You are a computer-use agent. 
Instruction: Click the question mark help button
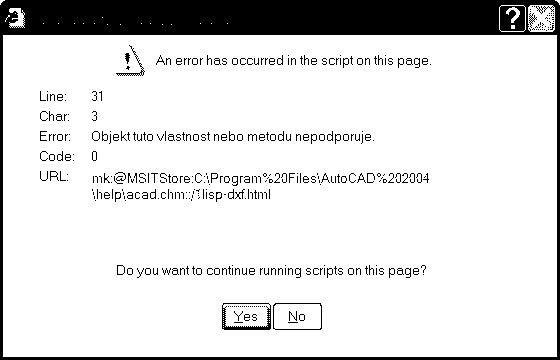click(512, 19)
